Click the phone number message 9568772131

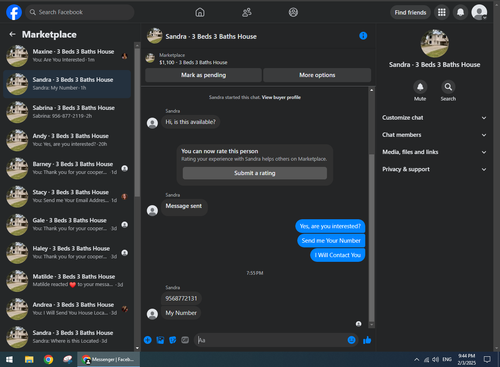click(x=181, y=298)
